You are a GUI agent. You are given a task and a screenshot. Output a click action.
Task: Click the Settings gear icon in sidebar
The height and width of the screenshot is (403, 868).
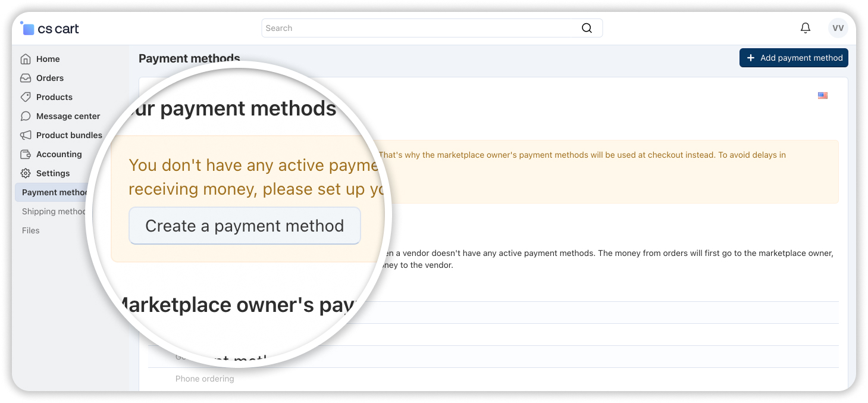26,173
